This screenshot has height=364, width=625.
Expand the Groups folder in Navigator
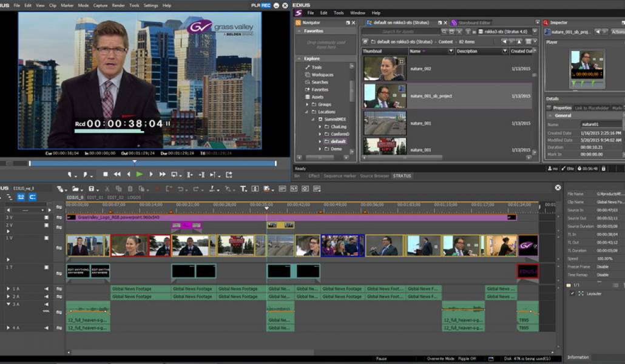pos(308,104)
